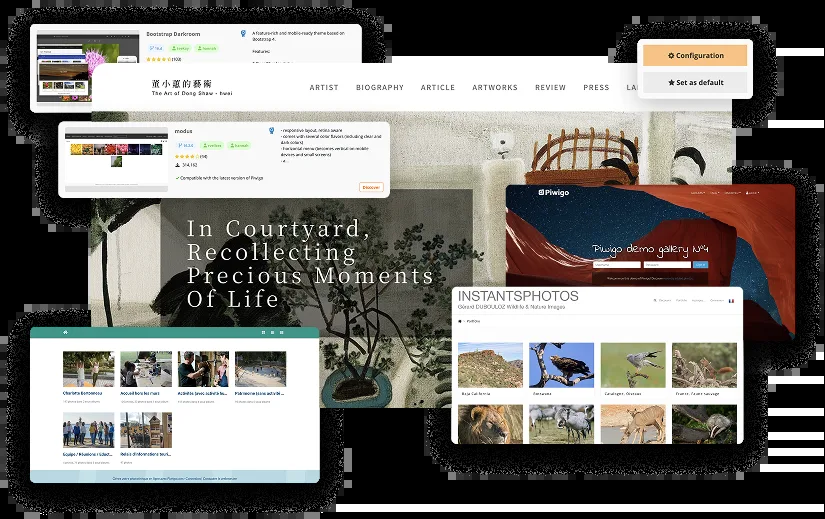Open the sandy court album thumbnail in teal gallery
Screen dimensions: 825x519
[x=260, y=369]
